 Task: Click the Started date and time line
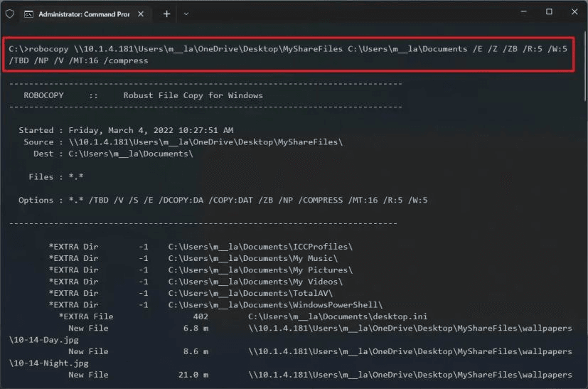click(126, 130)
